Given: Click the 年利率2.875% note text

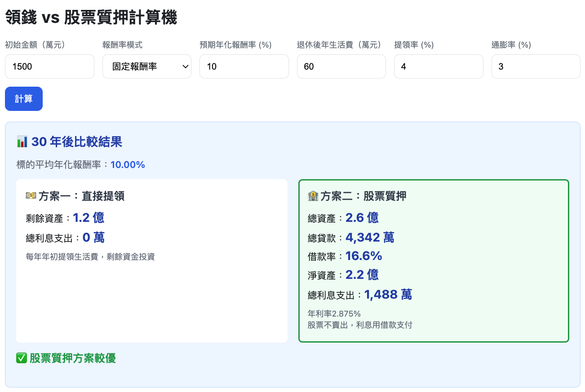Looking at the screenshot, I should pos(334,313).
